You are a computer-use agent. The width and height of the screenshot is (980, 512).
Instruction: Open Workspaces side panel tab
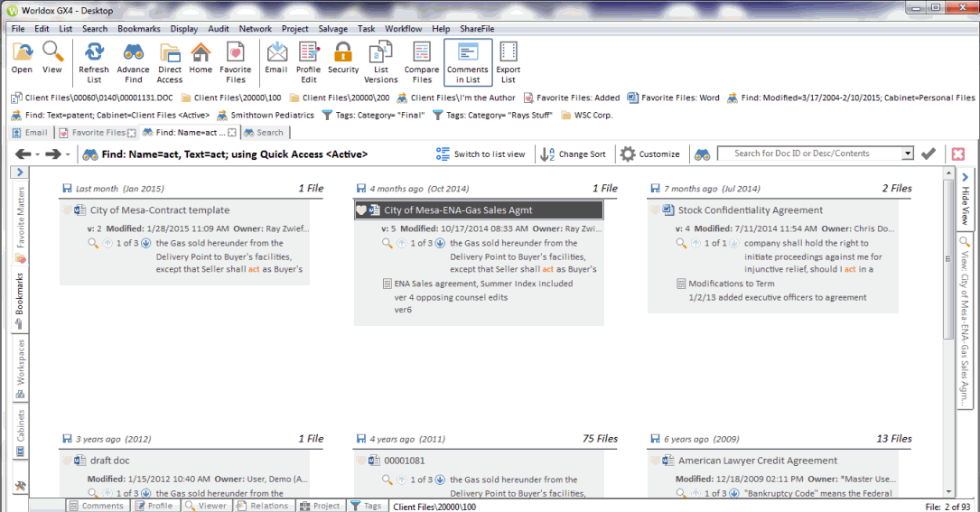pyautogui.click(x=20, y=368)
